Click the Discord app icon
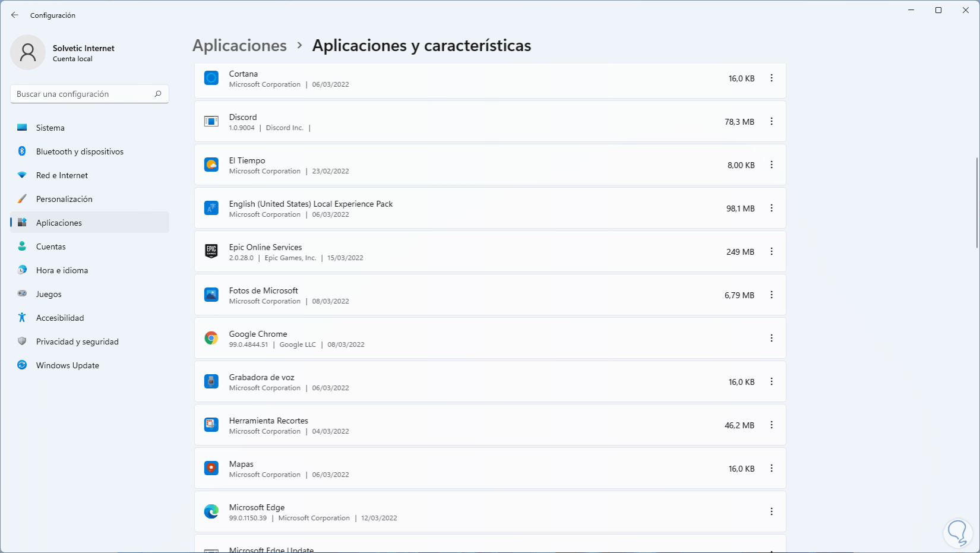The width and height of the screenshot is (980, 553). (211, 122)
